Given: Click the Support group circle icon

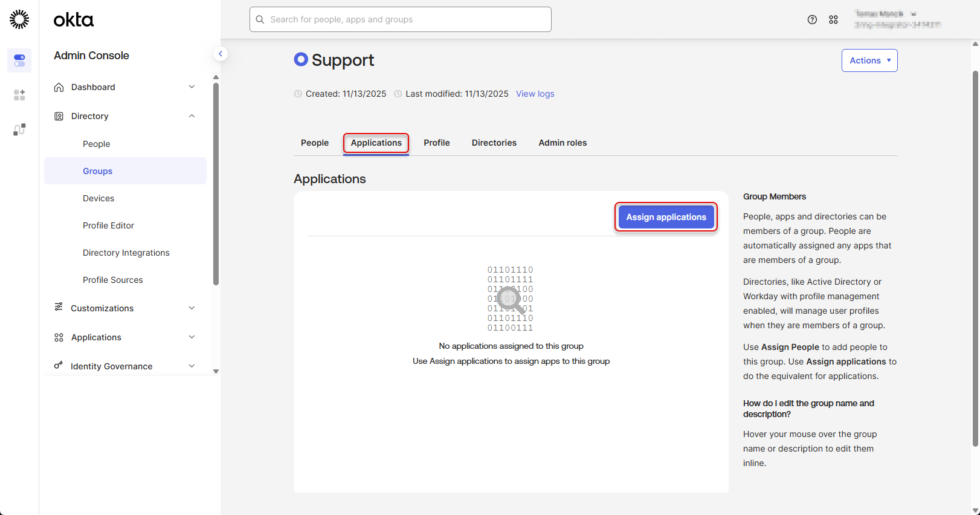Looking at the screenshot, I should pyautogui.click(x=301, y=59).
